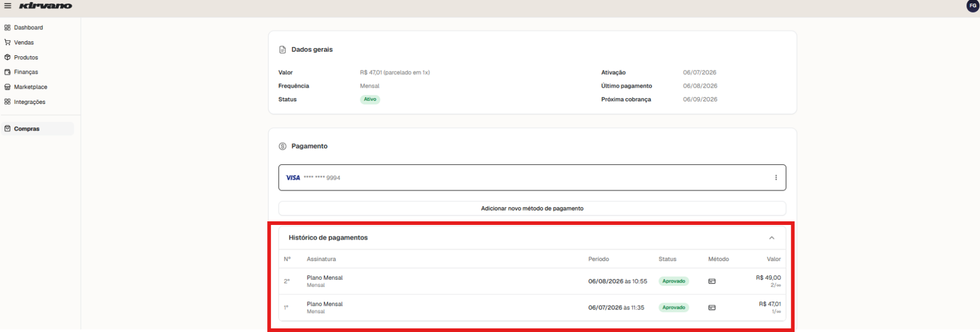Click the Compras bag icon

pyautogui.click(x=7, y=129)
